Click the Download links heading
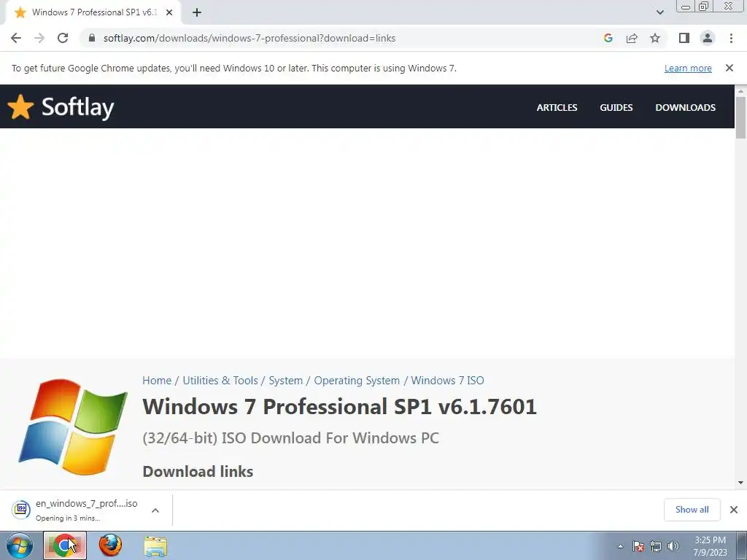747x560 pixels. coord(198,472)
